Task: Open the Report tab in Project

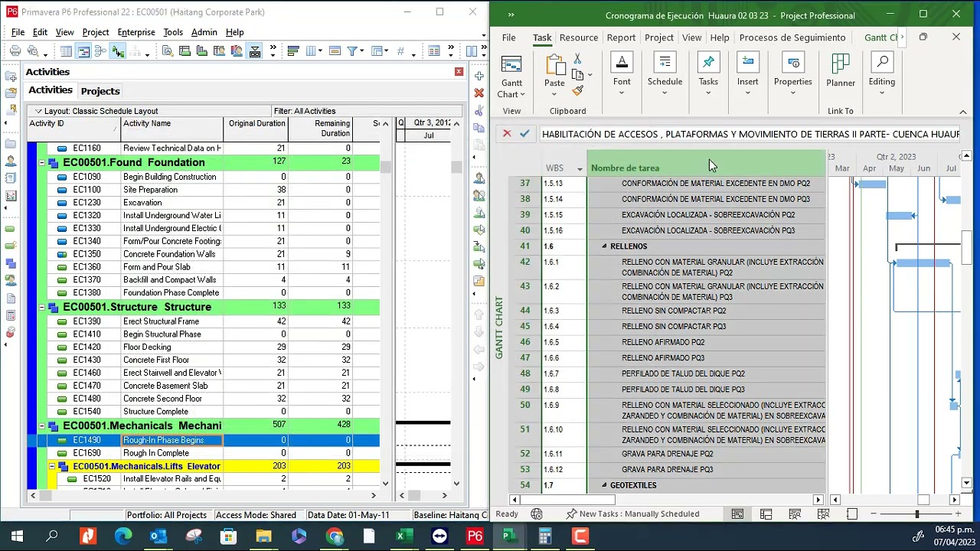Action: pos(621,37)
